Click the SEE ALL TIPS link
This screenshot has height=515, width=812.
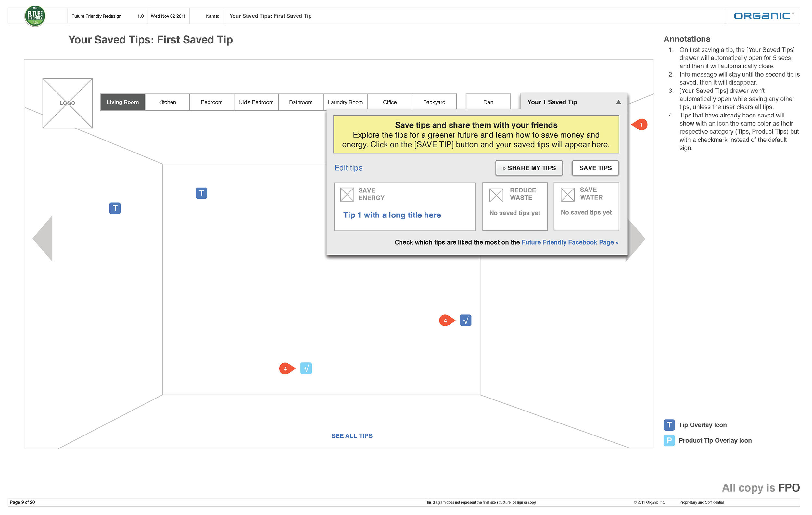tap(352, 436)
